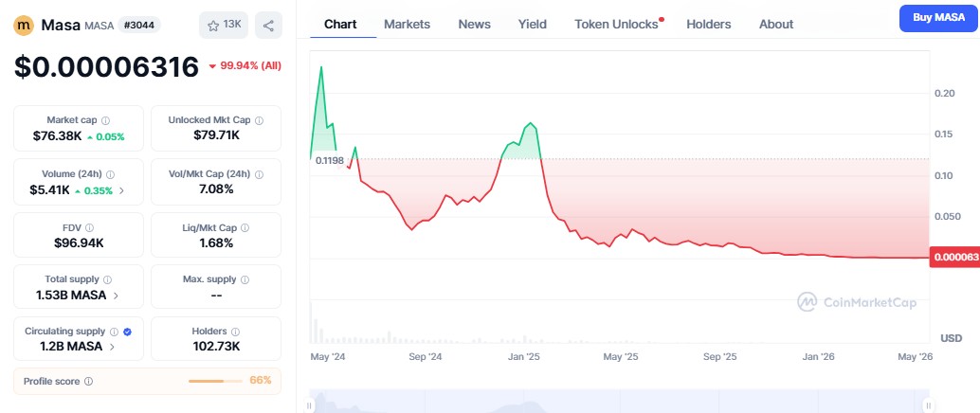Click the 0.1198 opening price label
The width and height of the screenshot is (980, 413).
(330, 161)
